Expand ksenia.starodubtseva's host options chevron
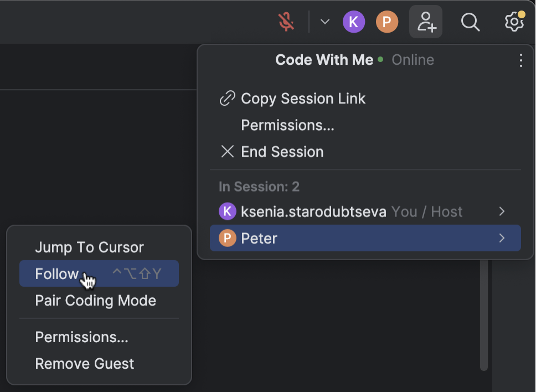The image size is (536, 392). tap(501, 212)
